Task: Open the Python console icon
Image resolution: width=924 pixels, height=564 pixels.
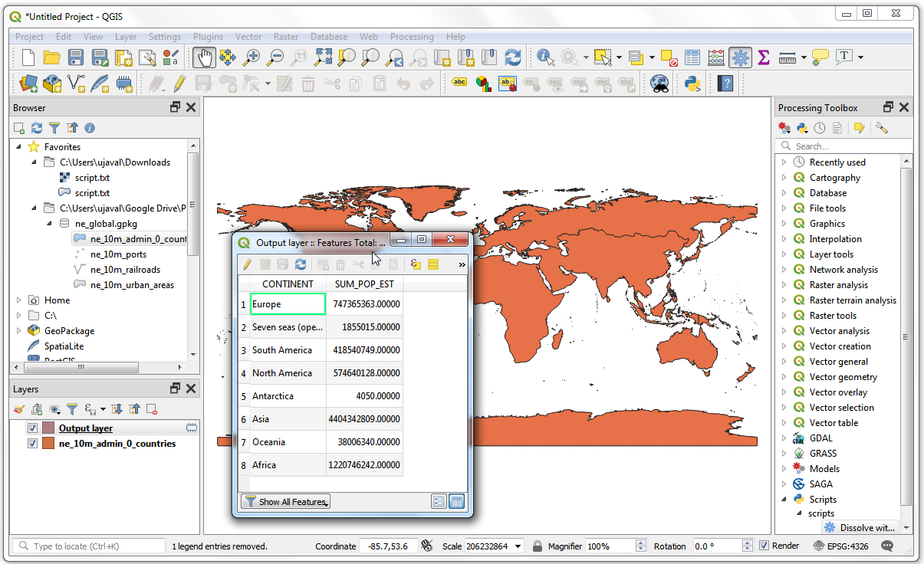Action: point(692,83)
